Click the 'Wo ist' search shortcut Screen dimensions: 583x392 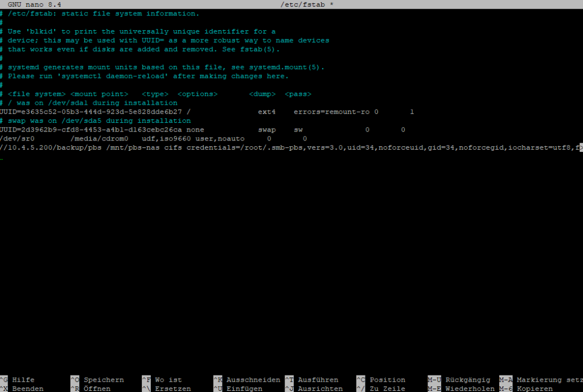(x=168, y=379)
